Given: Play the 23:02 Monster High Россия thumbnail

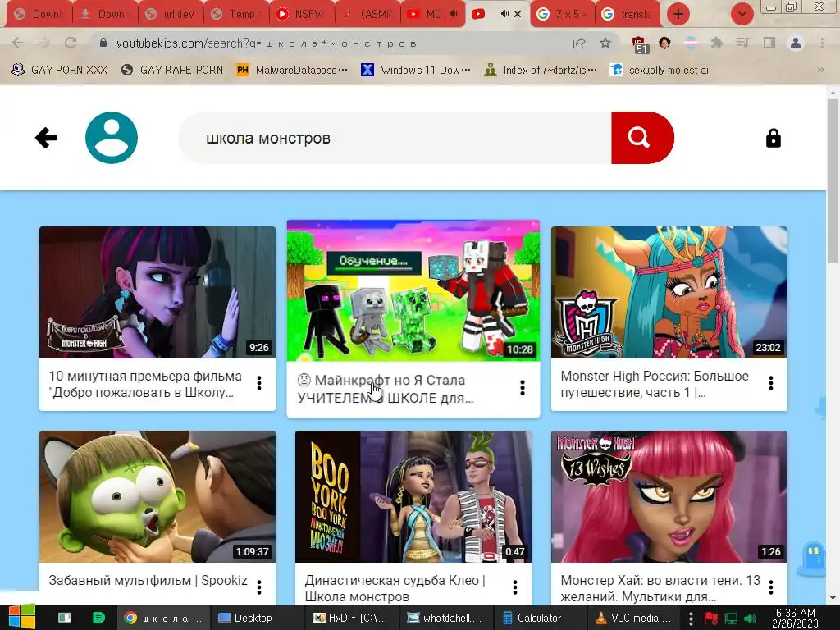Looking at the screenshot, I should (x=669, y=293).
